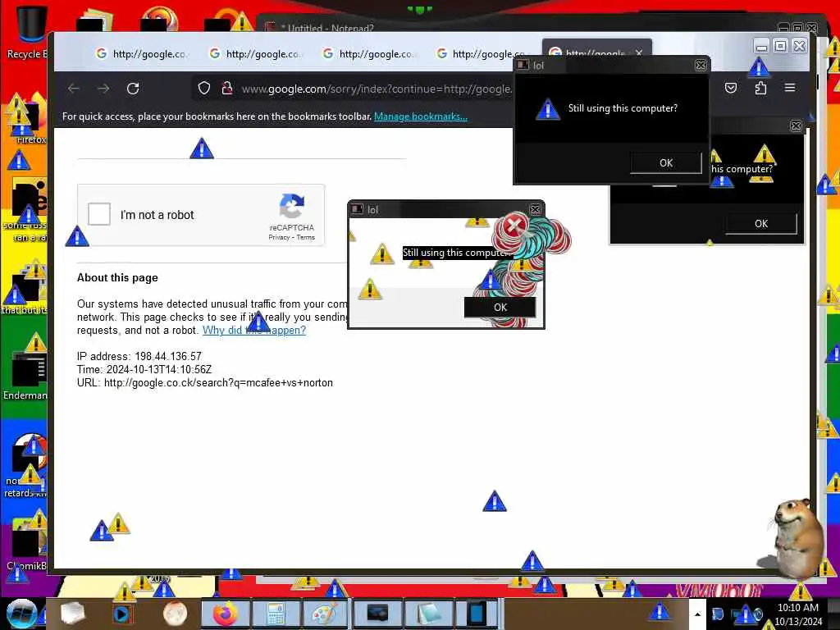
Task: Switch to the first google.co tab
Action: [142, 53]
